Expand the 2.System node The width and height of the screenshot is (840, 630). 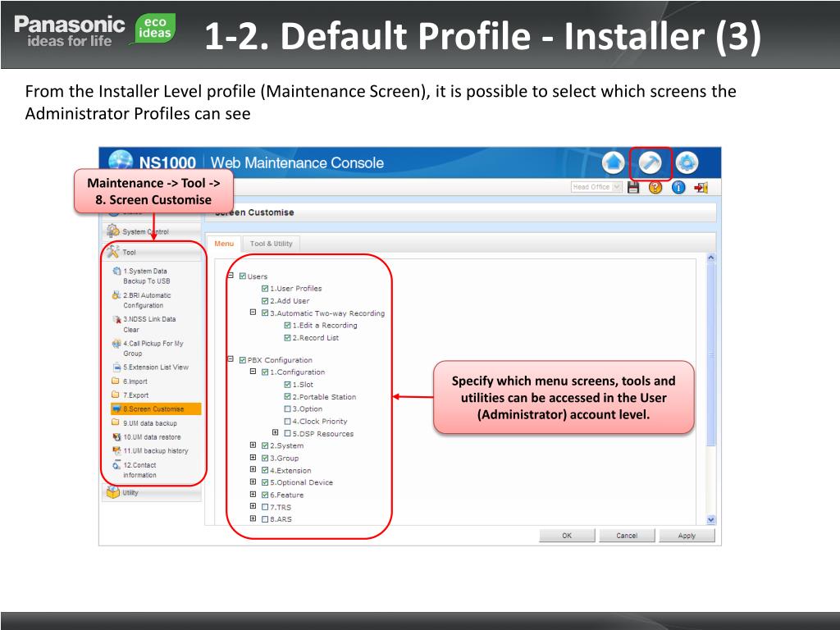pyautogui.click(x=253, y=445)
